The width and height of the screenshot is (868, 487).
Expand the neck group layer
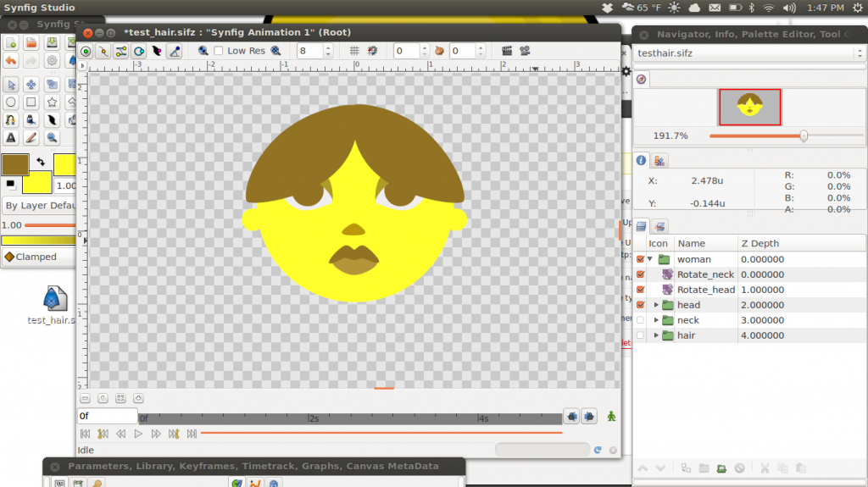click(x=657, y=320)
